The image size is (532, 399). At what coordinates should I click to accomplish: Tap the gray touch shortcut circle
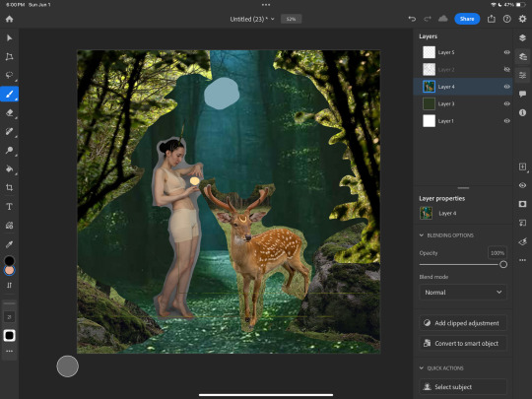pyautogui.click(x=68, y=366)
